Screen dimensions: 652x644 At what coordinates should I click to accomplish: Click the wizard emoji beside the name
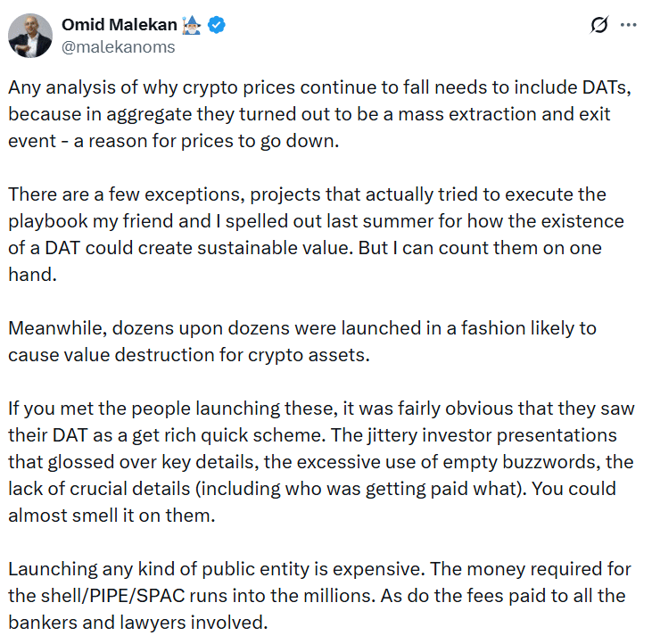[x=194, y=26]
